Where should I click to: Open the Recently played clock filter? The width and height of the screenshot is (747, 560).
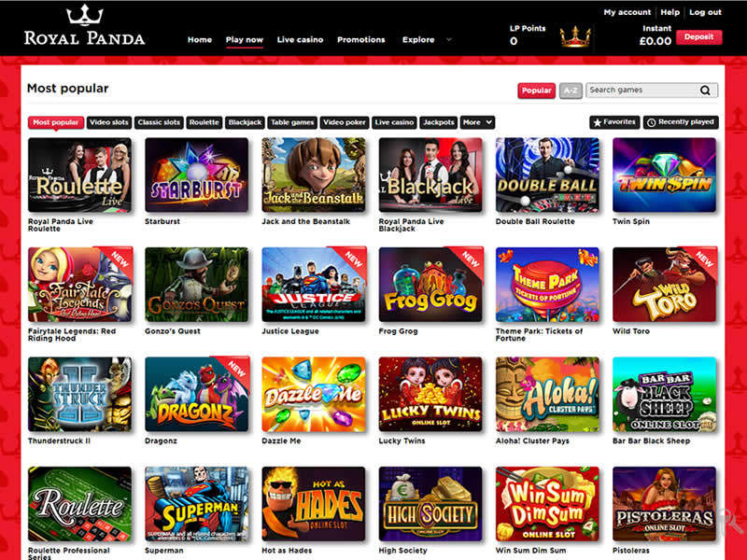click(x=681, y=122)
